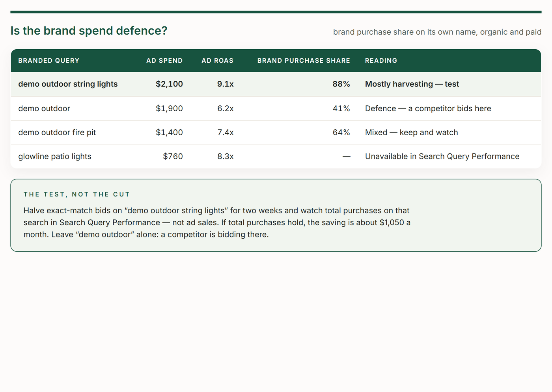
Task: Select the "glowline patio lights" query cell
Action: (x=55, y=157)
